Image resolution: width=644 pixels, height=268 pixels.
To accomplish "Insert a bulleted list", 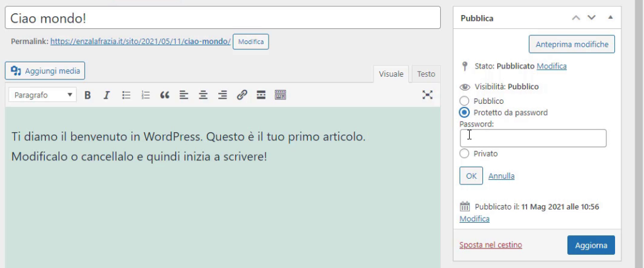I will [126, 95].
